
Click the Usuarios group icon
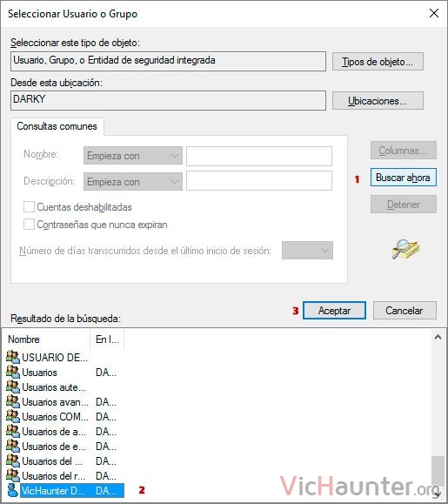pyautogui.click(x=13, y=372)
